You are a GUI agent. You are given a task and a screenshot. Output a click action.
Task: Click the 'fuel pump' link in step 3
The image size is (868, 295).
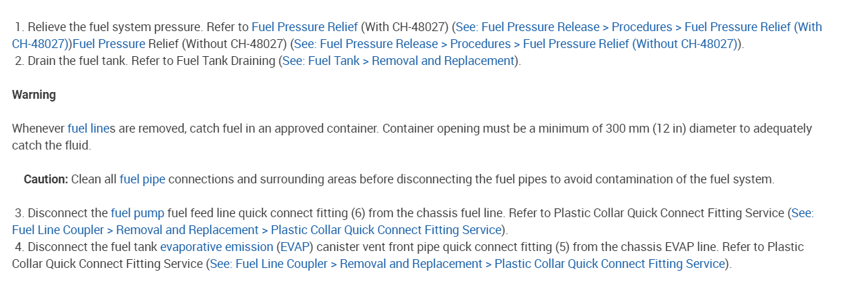(x=137, y=213)
